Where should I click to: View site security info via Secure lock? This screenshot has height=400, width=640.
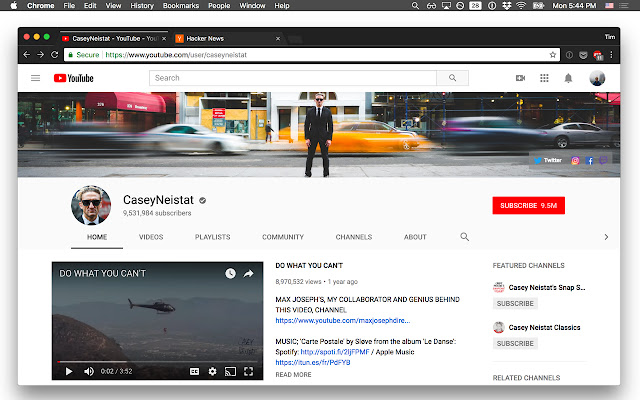coord(84,55)
